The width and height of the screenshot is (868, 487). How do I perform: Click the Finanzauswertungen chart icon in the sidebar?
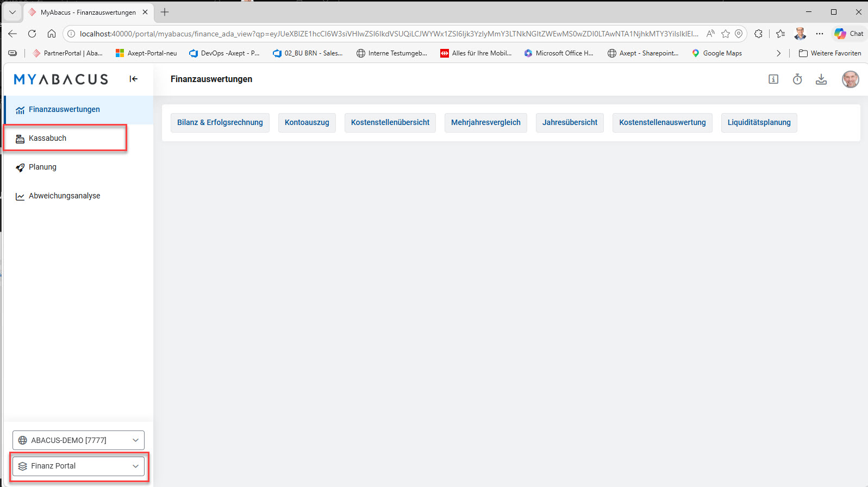tap(20, 110)
